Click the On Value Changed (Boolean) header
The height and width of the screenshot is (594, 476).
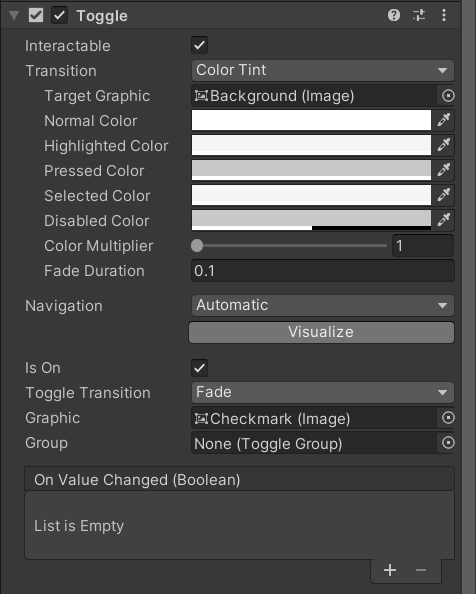(239, 479)
